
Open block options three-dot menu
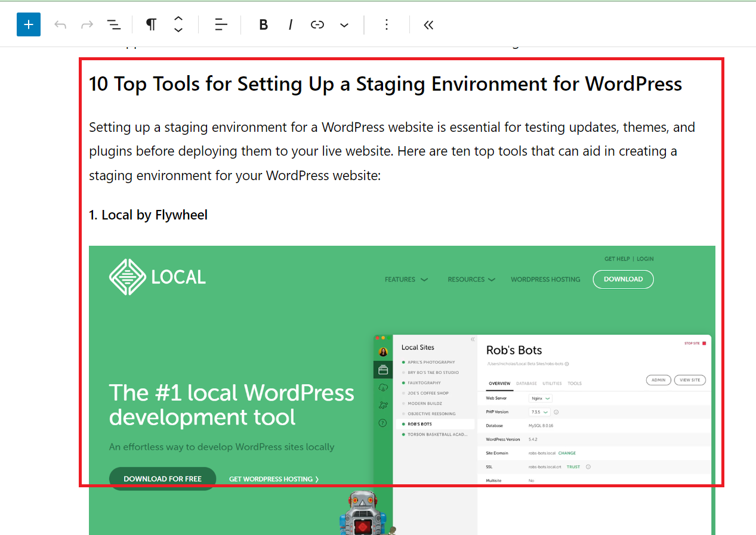coord(387,24)
